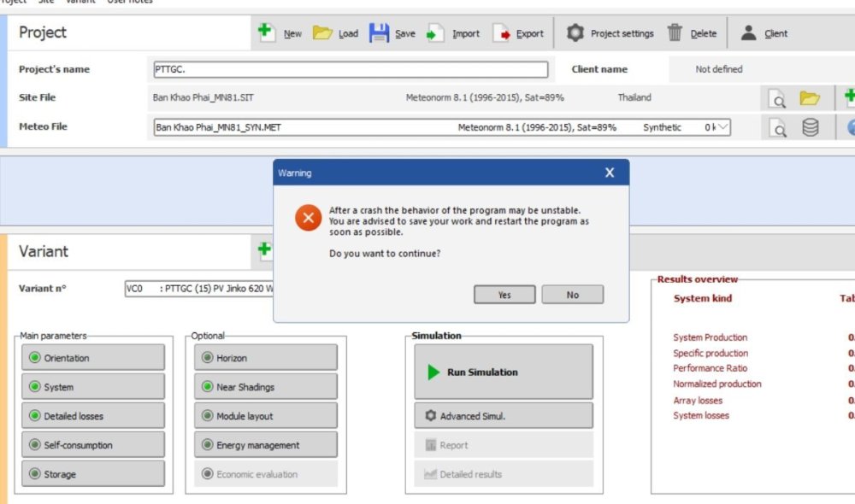Close the Warning dialog with X
Screen dimensions: 855x504
(x=610, y=173)
